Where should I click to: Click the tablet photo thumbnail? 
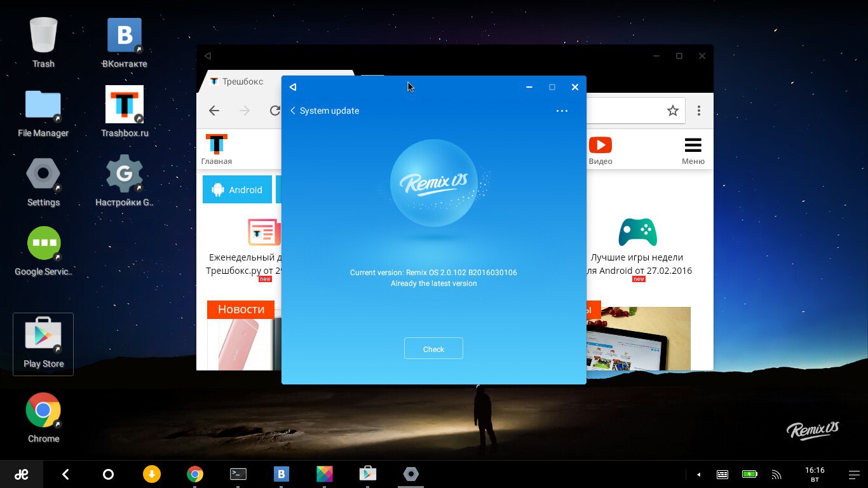pyautogui.click(x=638, y=339)
